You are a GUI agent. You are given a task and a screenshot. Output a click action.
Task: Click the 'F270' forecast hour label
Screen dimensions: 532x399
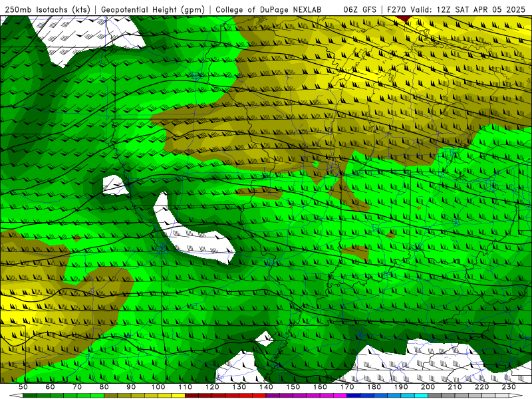point(395,9)
